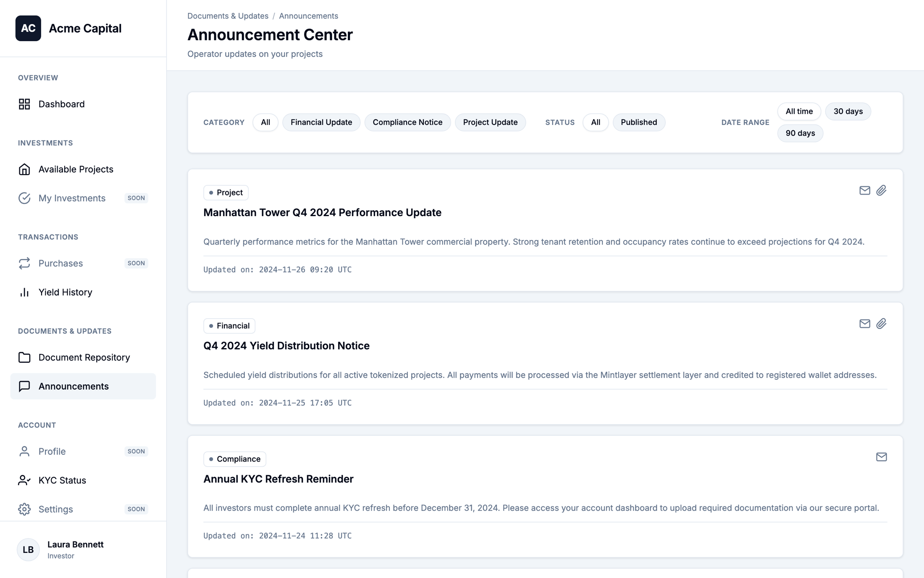Click the Dashboard grid icon
Viewport: 924px width, 578px height.
(24, 104)
